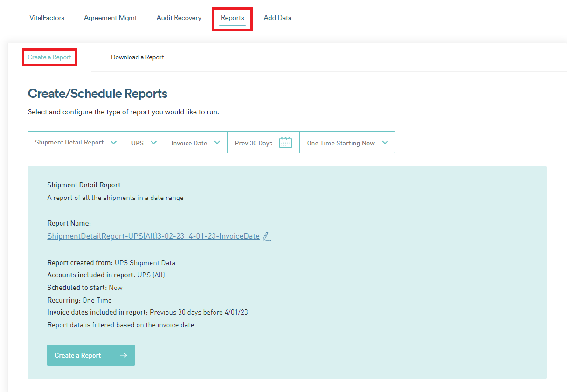
Task: Click the arrow icon on Create a Report button
Action: pyautogui.click(x=124, y=355)
